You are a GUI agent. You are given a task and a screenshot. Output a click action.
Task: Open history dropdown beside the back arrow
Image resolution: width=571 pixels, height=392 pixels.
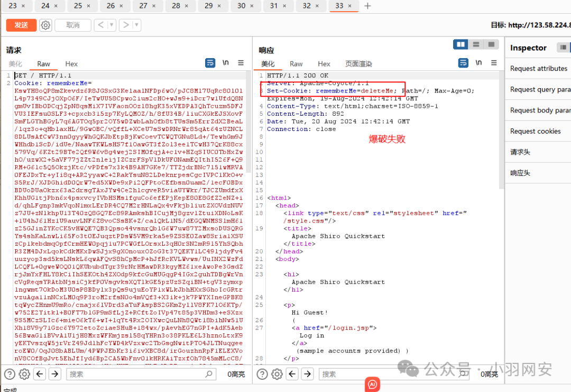[112, 25]
